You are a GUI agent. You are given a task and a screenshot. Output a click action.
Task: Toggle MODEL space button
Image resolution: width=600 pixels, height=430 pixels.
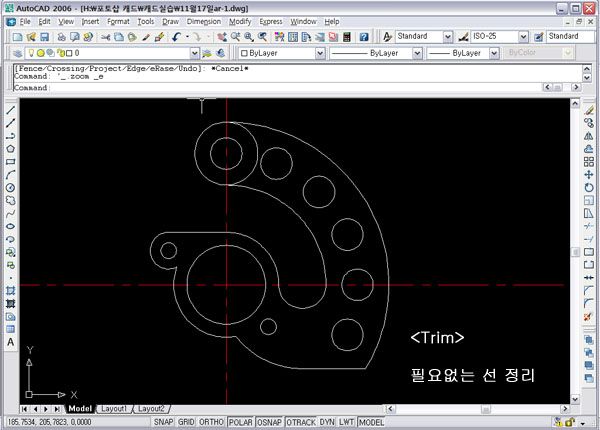click(x=371, y=422)
